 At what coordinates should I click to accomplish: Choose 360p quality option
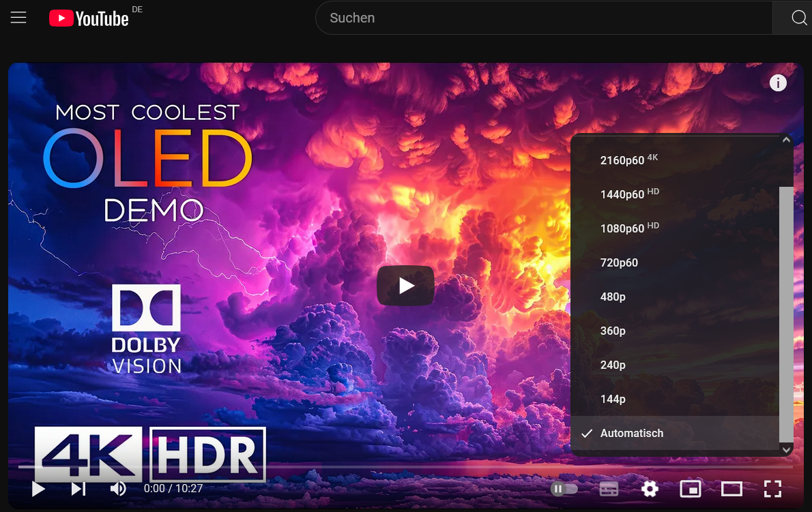click(x=675, y=331)
